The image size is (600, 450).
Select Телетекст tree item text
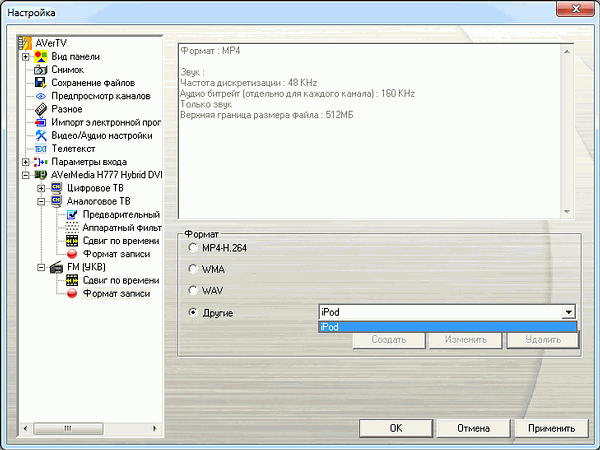coord(73,148)
